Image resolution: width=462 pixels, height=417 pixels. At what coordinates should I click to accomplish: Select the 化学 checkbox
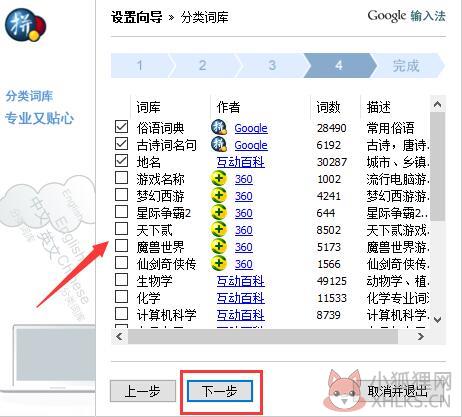point(121,297)
